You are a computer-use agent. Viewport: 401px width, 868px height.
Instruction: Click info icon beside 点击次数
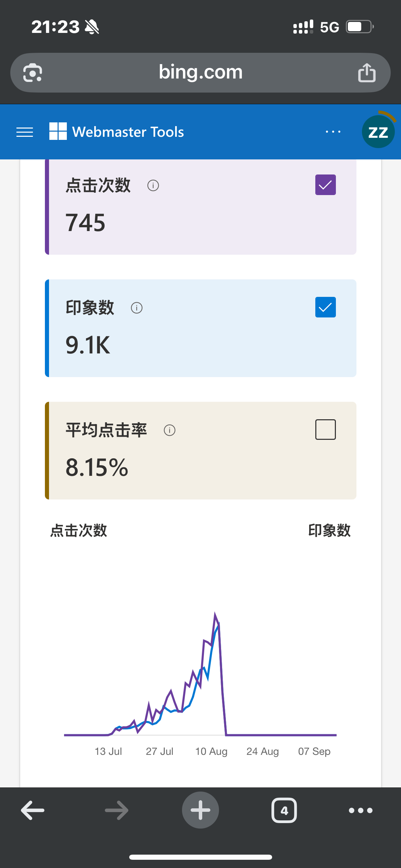pos(153,185)
